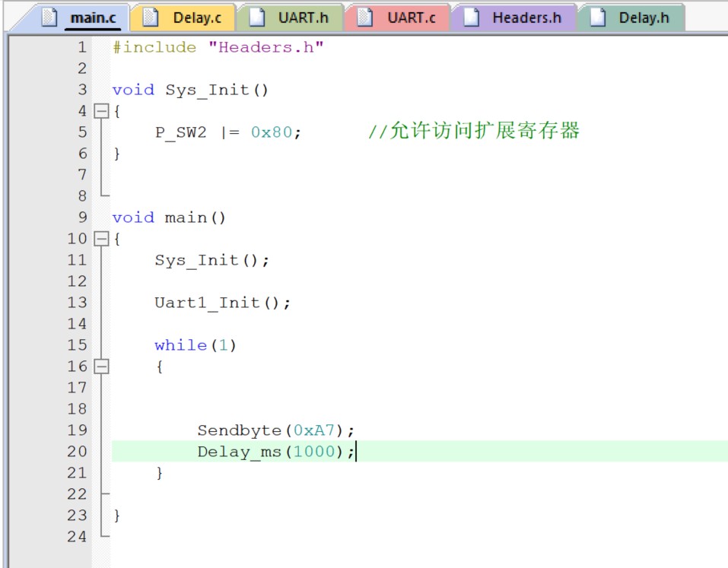Click line number 19 in the gutter
Viewport: 728px width, 568px height.
[77, 430]
